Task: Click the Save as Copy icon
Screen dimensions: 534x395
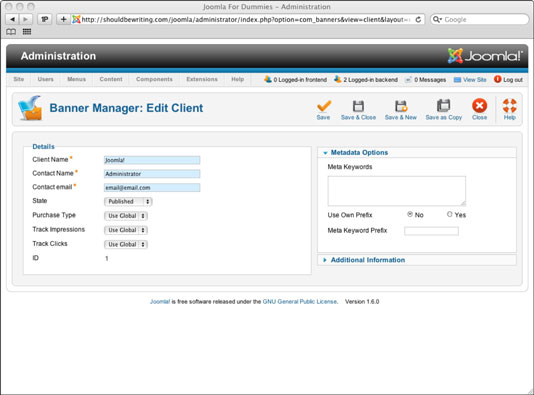Action: (x=443, y=106)
